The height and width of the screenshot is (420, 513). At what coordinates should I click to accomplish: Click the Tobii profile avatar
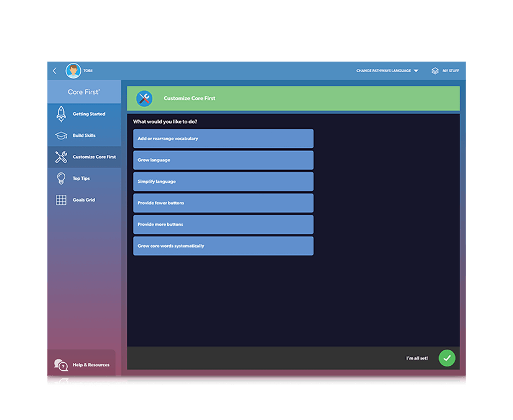[73, 70]
